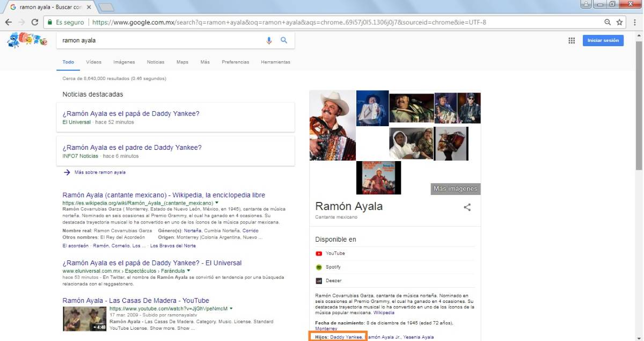
Task: Click the Google doodle logo
Action: pos(27,40)
